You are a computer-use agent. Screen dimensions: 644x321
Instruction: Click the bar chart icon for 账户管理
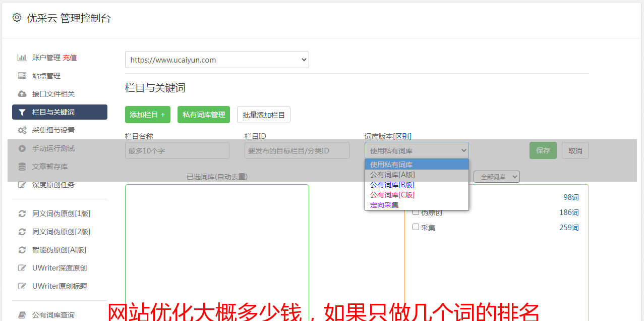22,58
